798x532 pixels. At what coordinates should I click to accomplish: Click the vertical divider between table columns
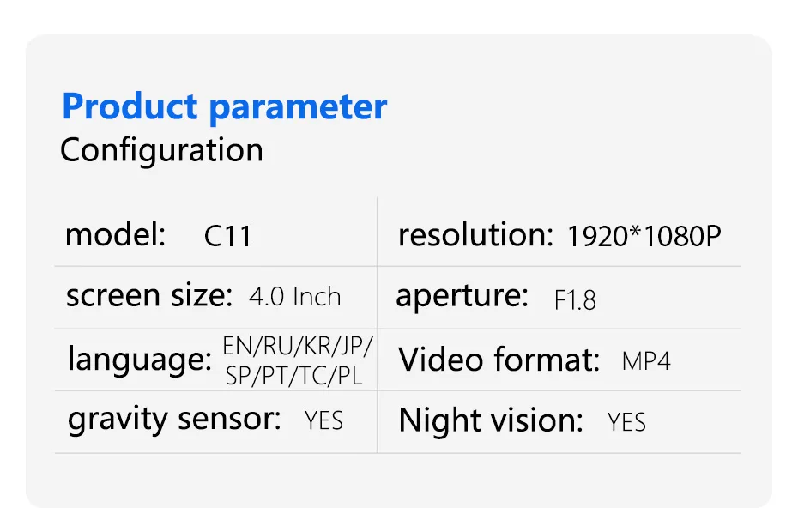(x=378, y=326)
